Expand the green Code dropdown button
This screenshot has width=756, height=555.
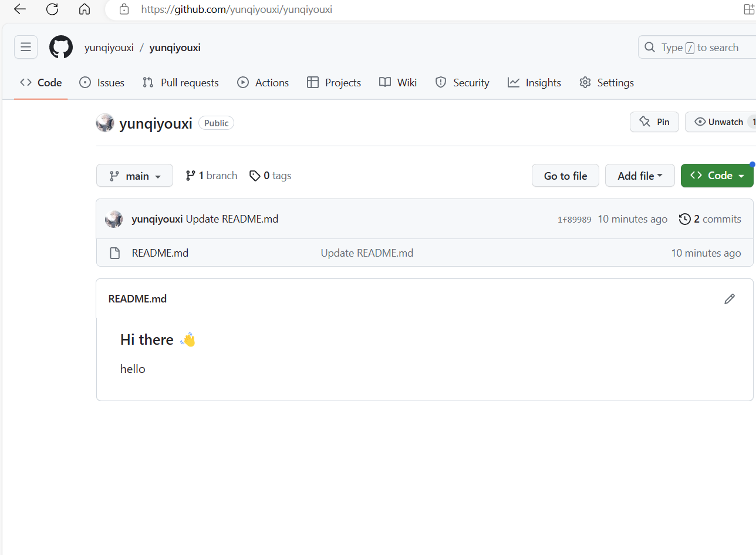tap(717, 176)
